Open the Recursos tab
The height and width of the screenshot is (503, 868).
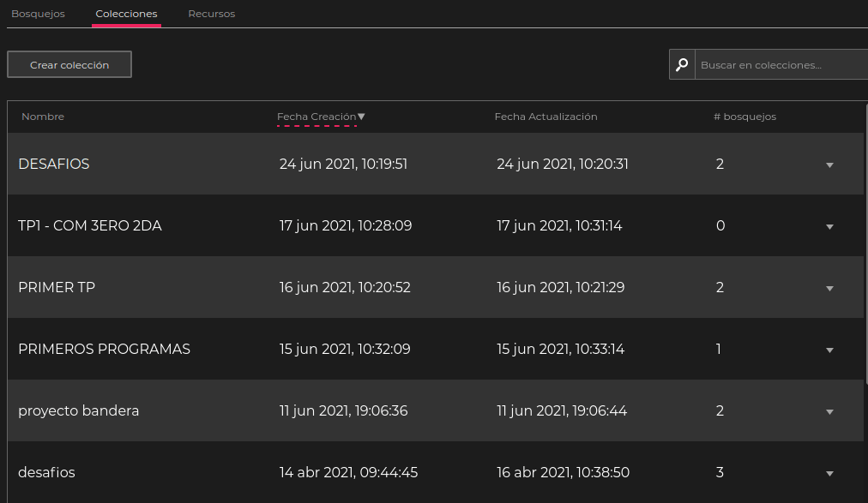click(211, 14)
